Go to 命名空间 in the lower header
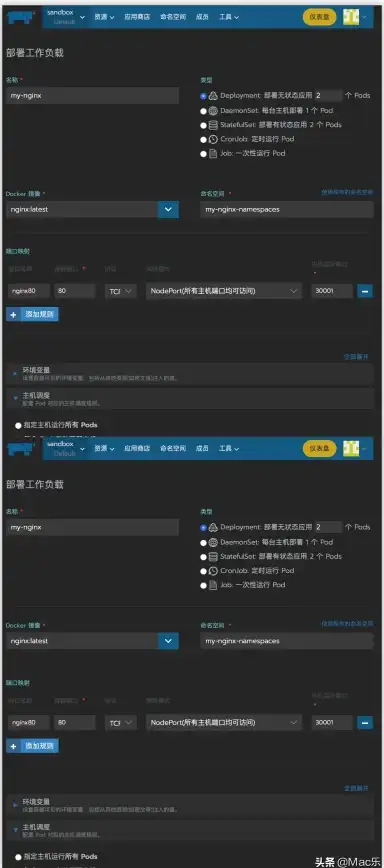Image resolution: width=384 pixels, height=868 pixels. [x=173, y=448]
